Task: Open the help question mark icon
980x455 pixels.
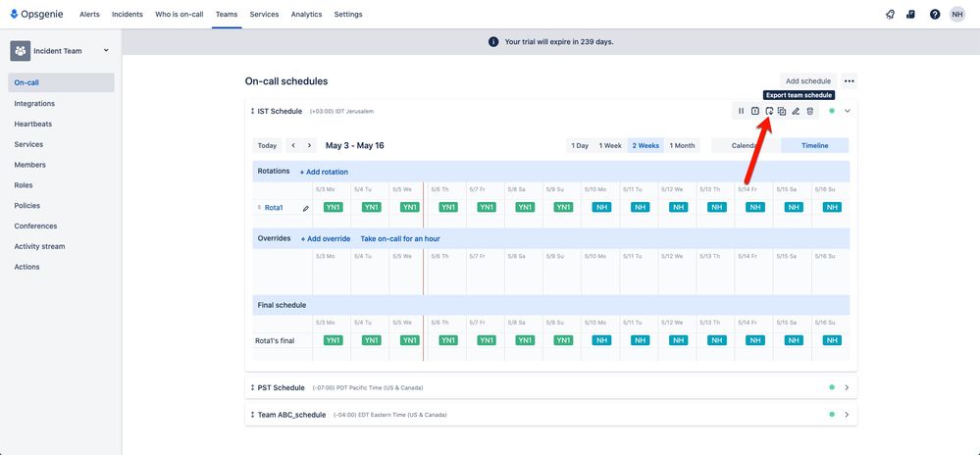Action: pos(934,15)
